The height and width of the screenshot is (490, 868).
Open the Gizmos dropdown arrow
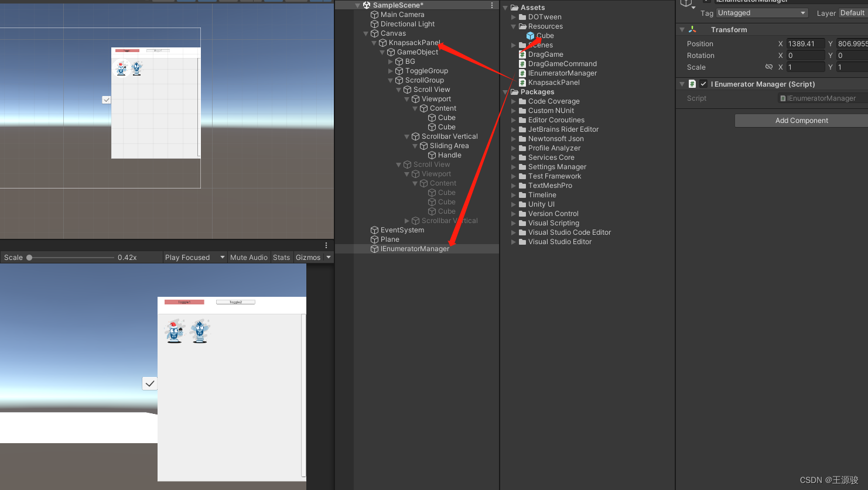point(329,258)
